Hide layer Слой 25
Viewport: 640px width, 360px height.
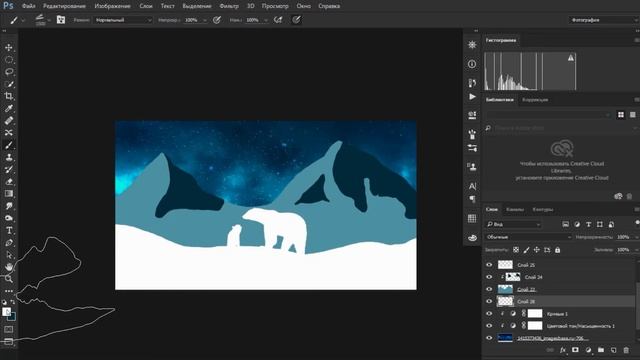point(489,265)
